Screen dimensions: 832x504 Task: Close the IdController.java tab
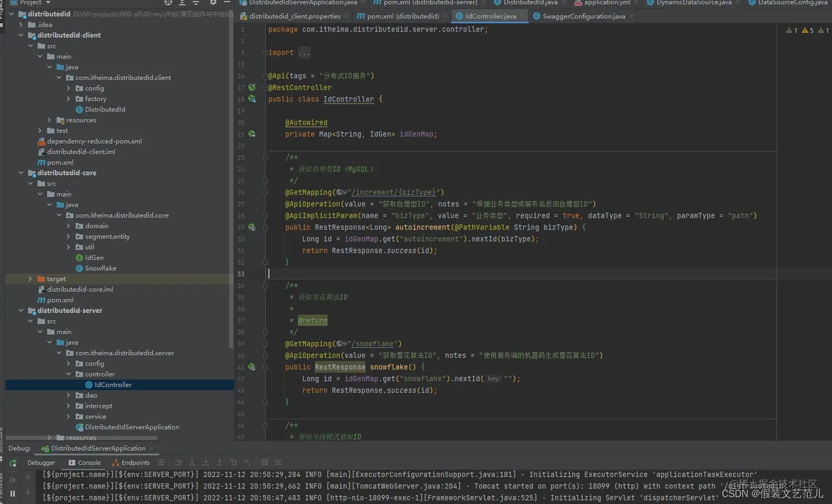[x=523, y=17]
